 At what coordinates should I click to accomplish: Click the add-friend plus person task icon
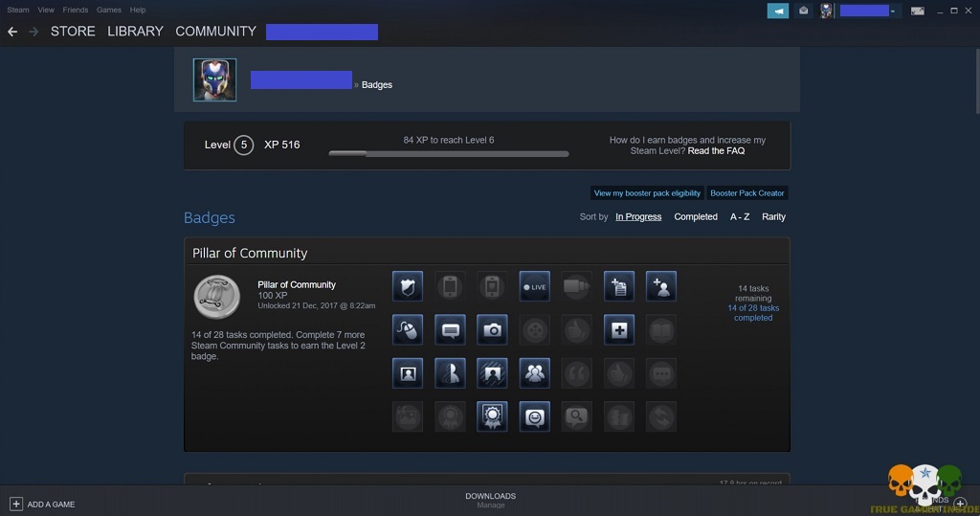(661, 286)
